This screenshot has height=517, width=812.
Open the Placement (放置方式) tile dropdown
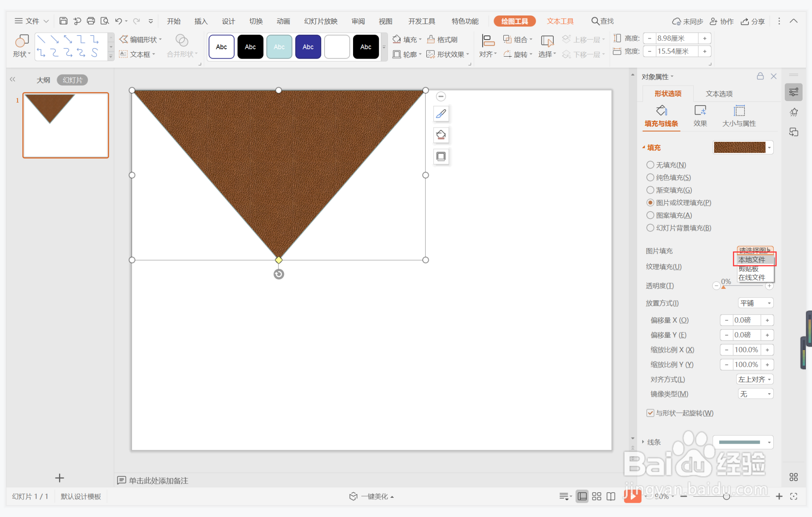[755, 303]
